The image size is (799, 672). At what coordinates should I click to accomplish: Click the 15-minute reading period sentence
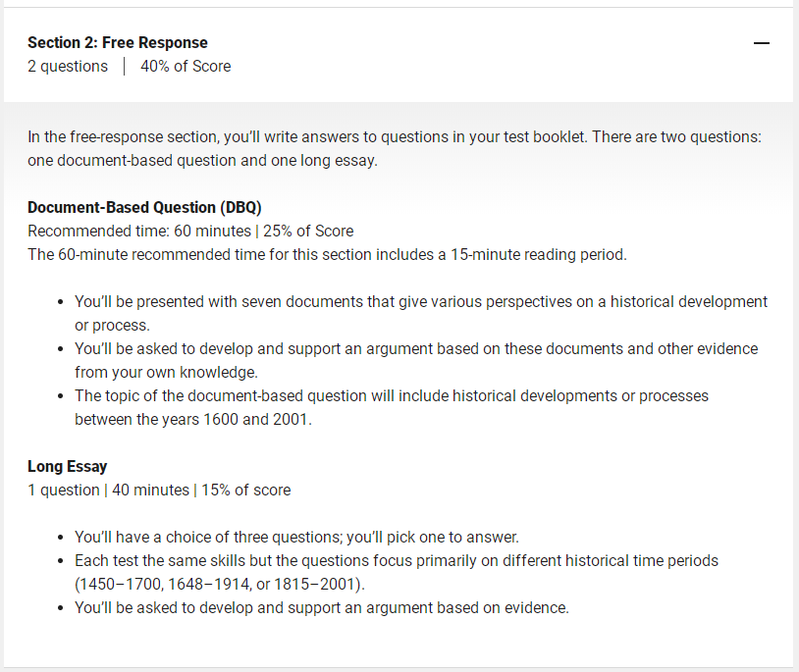click(327, 254)
